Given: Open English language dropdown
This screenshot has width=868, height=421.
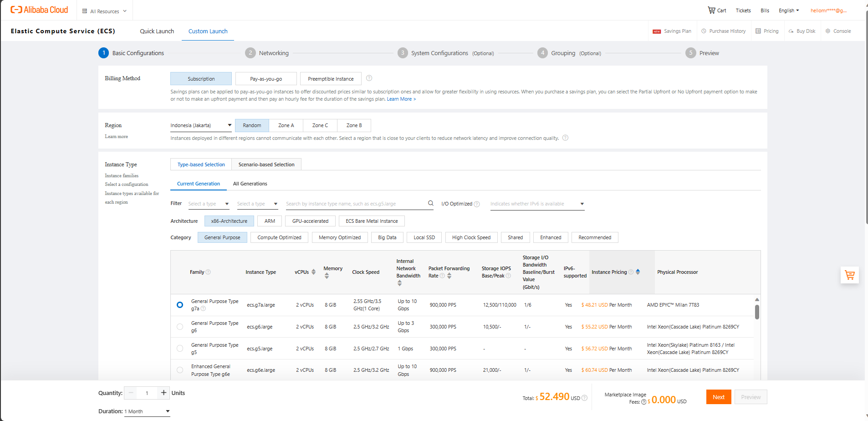Looking at the screenshot, I should pyautogui.click(x=789, y=10).
